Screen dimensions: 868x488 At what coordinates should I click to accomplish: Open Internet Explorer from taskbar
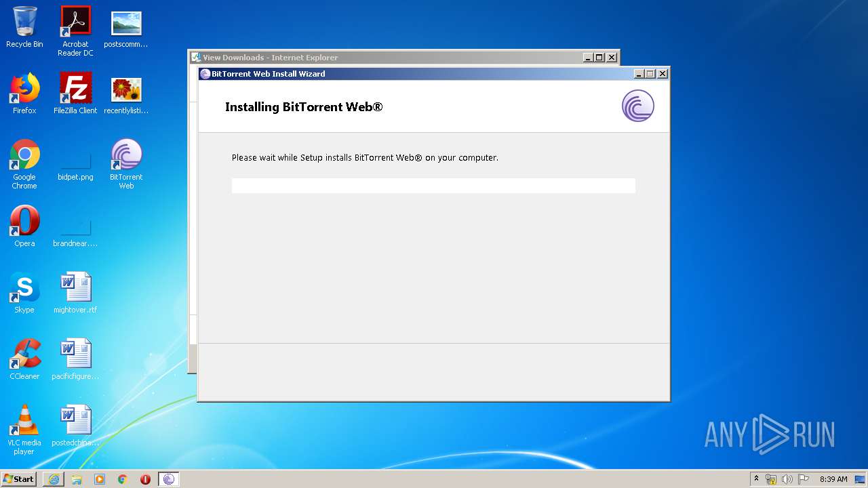54,479
